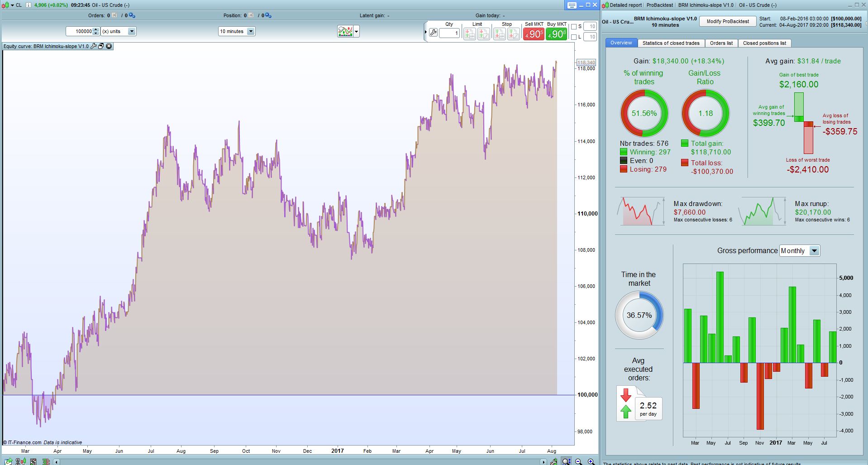Close the Equity curve BRM Ichimoku-slope panel
Viewport: 868px width, 465px height.
pos(109,46)
